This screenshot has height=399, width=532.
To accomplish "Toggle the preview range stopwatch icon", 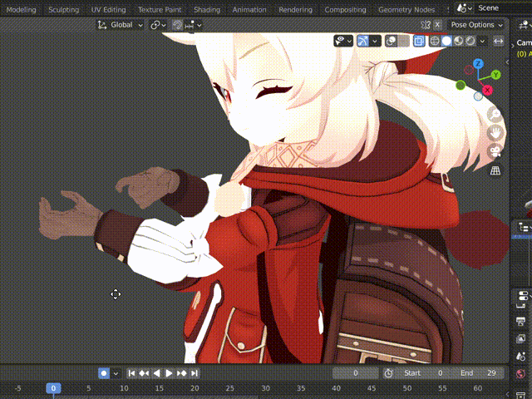I will point(388,373).
